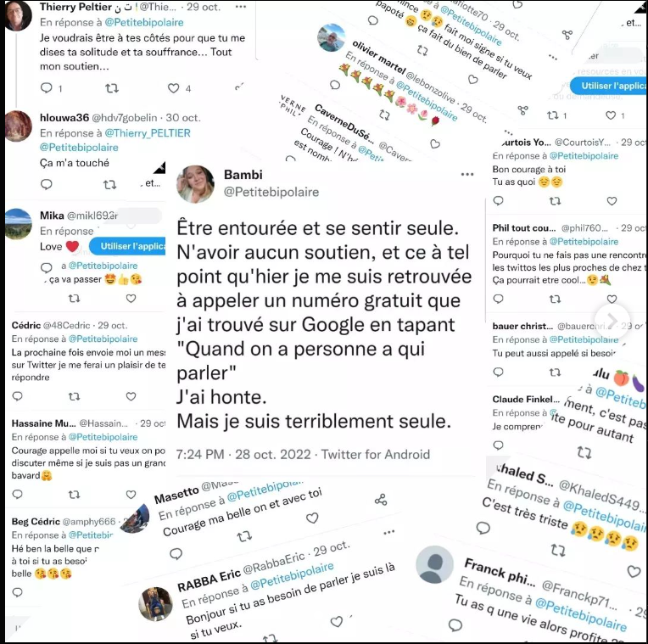
Task: Open Thierry Peltier's avatar
Action: click(18, 16)
